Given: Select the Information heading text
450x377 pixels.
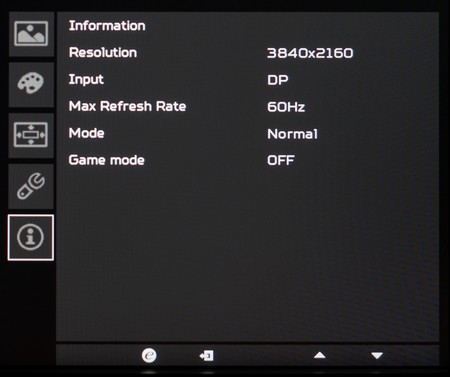Looking at the screenshot, I should [x=107, y=26].
